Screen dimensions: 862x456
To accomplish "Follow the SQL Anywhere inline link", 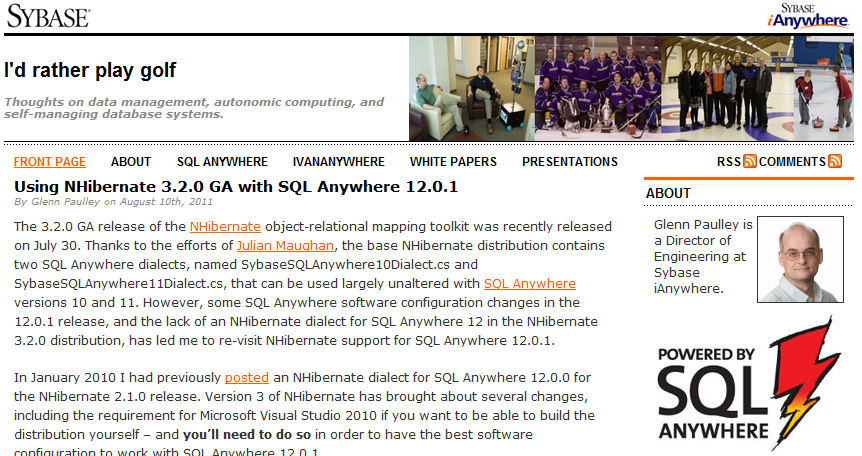I will tap(529, 283).
